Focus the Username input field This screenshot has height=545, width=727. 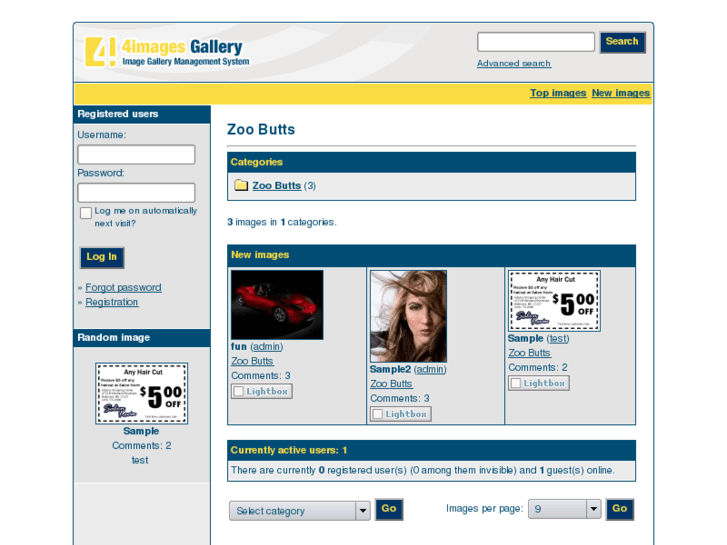tap(136, 154)
